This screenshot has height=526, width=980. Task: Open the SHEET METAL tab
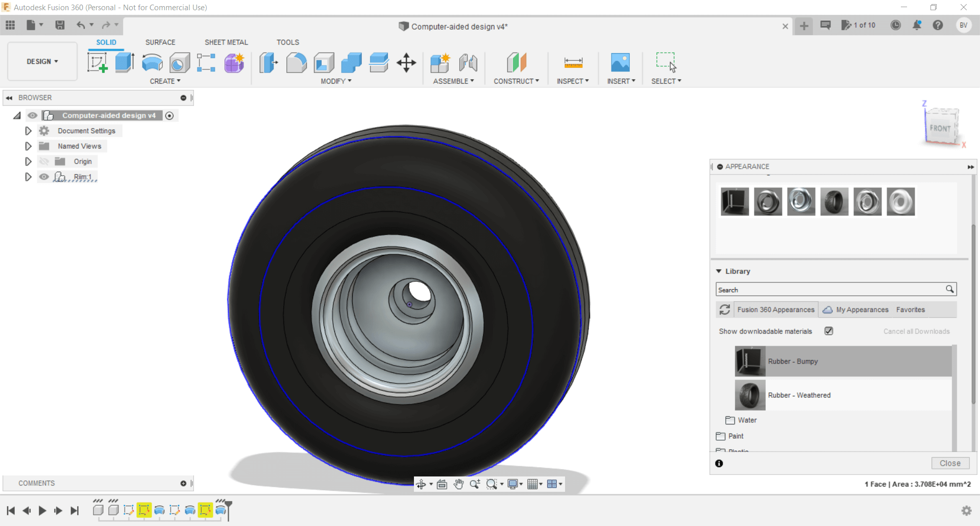point(226,42)
